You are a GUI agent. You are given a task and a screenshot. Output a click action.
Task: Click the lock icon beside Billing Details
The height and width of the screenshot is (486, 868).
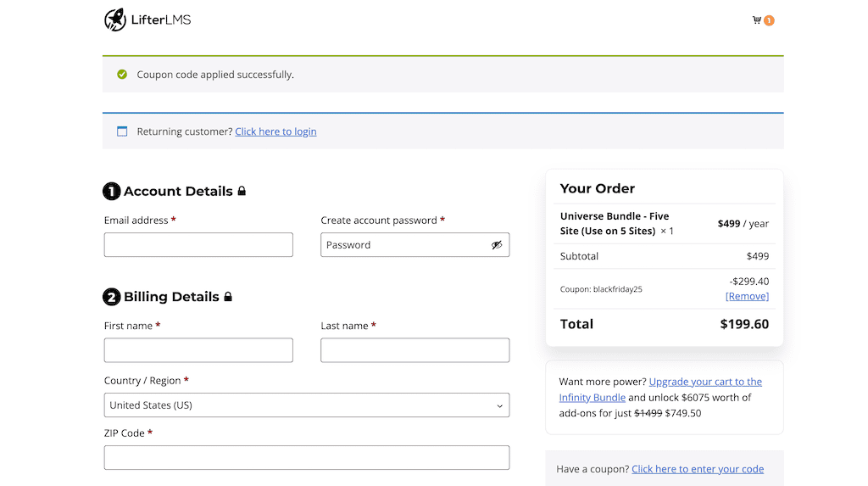(x=228, y=297)
